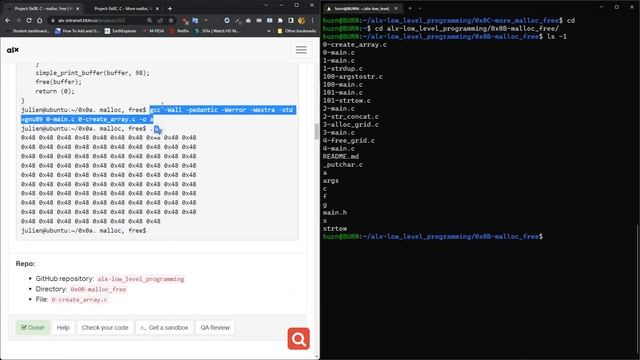Click 'main.h' in terminal listing
Image resolution: width=640 pixels, height=360 pixels.
(x=335, y=212)
